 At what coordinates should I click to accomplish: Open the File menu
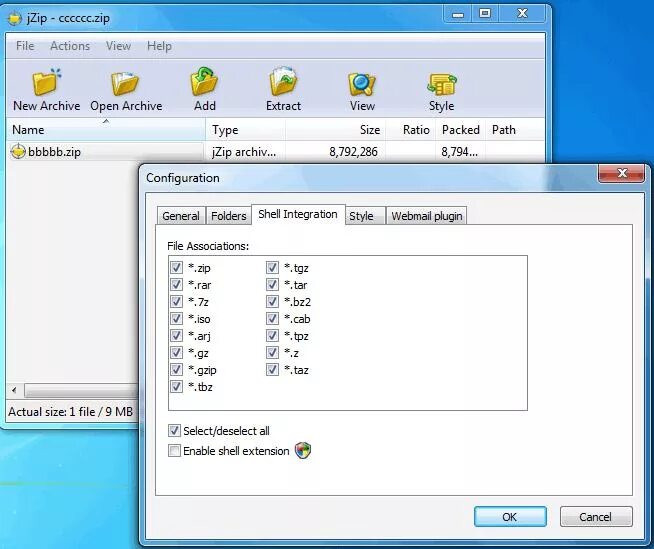25,46
